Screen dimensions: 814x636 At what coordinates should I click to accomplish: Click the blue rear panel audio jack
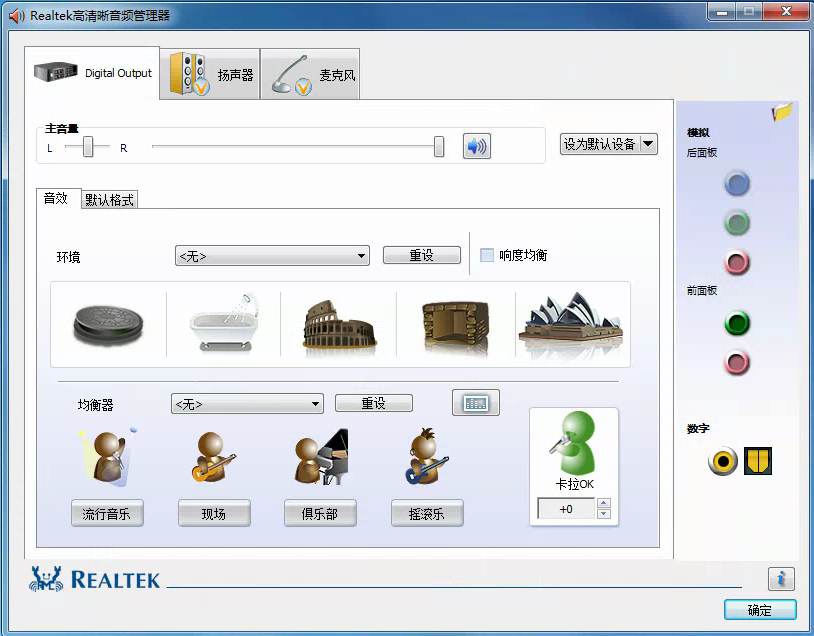(737, 183)
